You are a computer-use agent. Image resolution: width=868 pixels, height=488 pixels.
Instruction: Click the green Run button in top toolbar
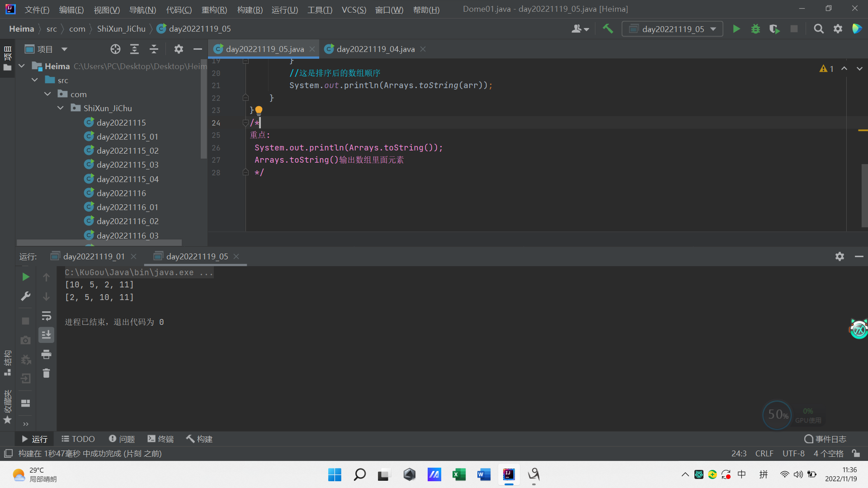[x=736, y=29]
